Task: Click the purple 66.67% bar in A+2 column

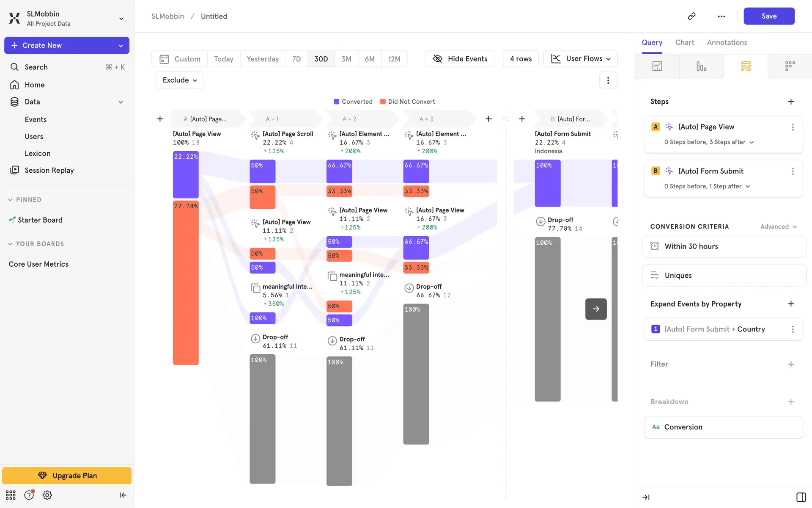Action: [x=339, y=171]
